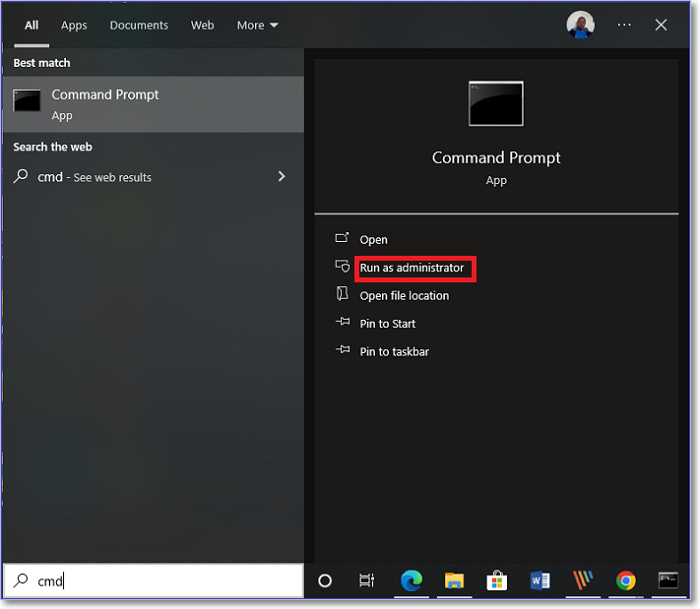Open File Explorer from the taskbar
The height and width of the screenshot is (609, 700).
[x=454, y=581]
